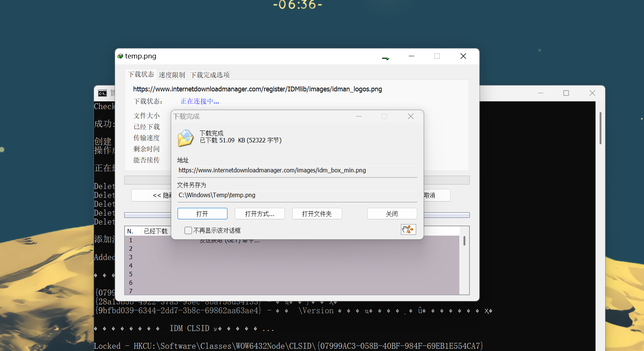Click the IDM globe icon in temp.png title bar

(120, 56)
